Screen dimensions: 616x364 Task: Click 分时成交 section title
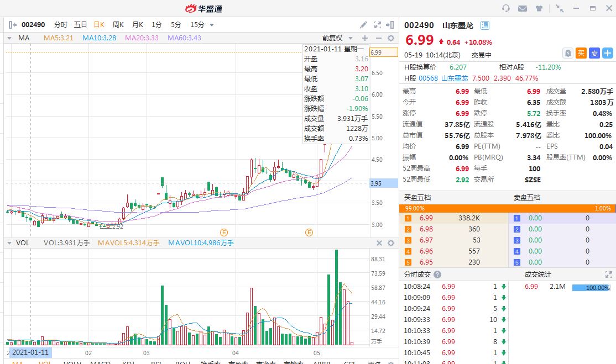(417, 275)
